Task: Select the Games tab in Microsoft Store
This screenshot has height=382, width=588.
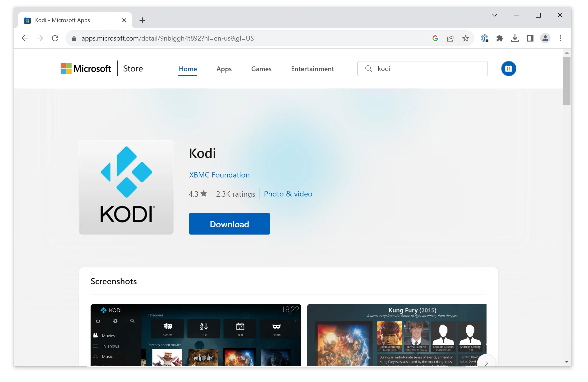Action: [x=261, y=69]
